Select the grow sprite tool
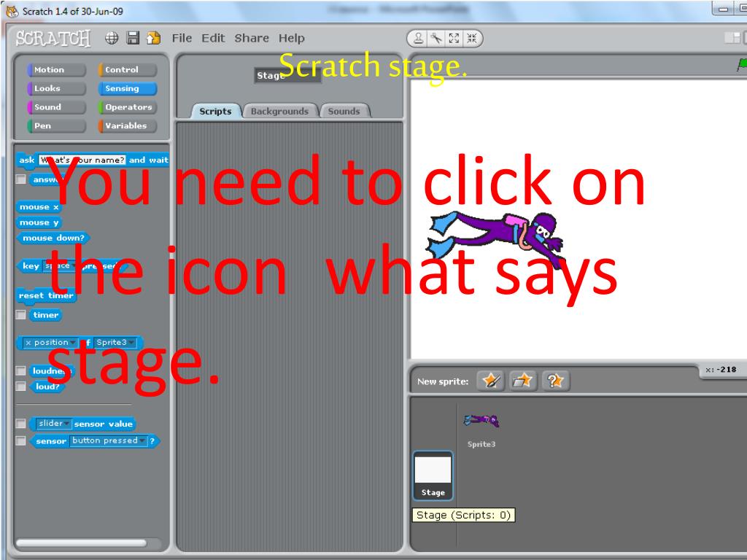The image size is (747, 560). pyautogui.click(x=454, y=38)
